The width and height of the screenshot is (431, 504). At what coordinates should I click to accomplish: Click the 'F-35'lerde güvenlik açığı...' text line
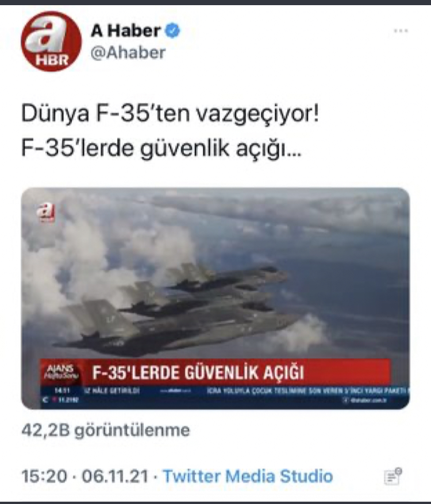click(161, 148)
